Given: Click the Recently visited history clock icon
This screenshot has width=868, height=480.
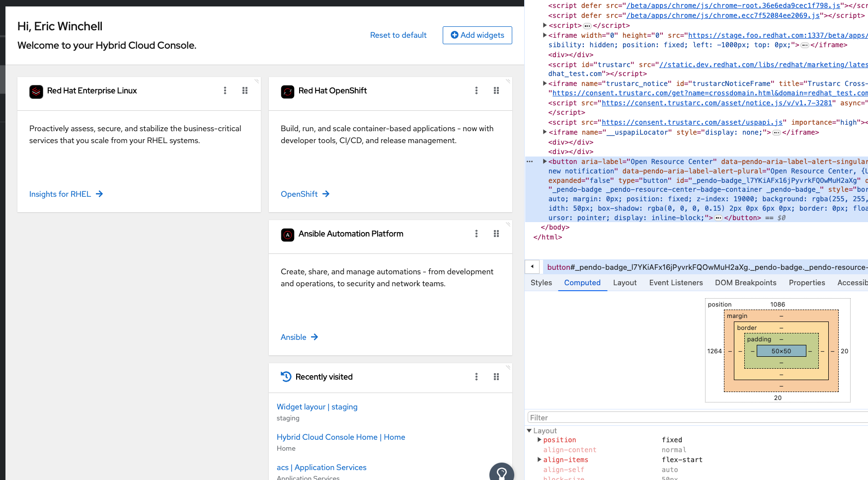Looking at the screenshot, I should [286, 377].
